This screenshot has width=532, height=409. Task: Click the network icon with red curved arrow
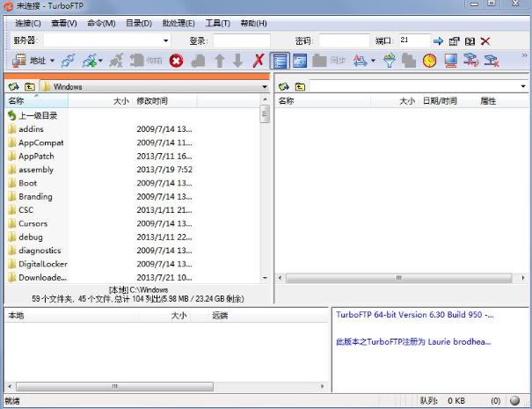(x=471, y=61)
